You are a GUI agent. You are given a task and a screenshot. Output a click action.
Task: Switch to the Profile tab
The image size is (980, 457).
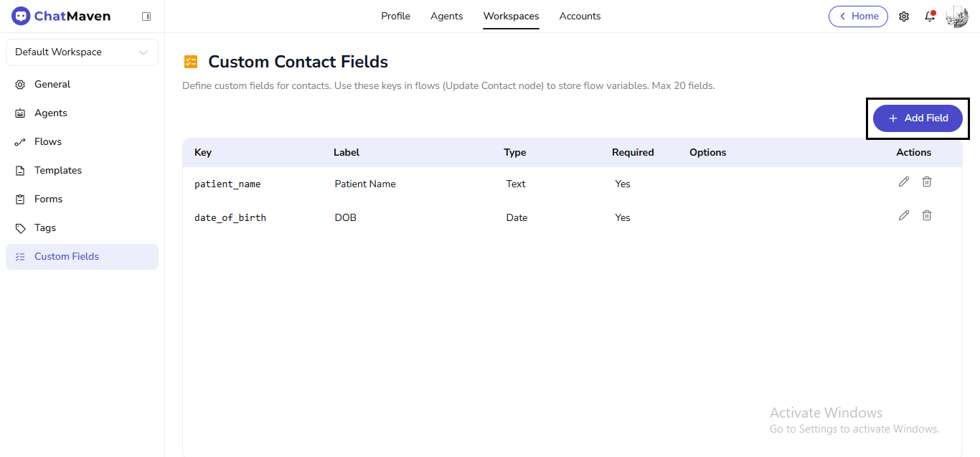[x=395, y=16]
